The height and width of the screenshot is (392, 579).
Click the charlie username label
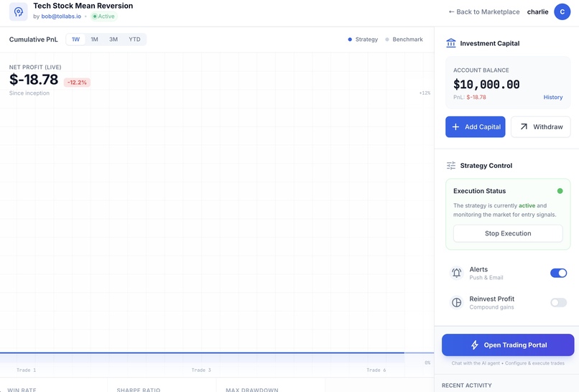[537, 11]
